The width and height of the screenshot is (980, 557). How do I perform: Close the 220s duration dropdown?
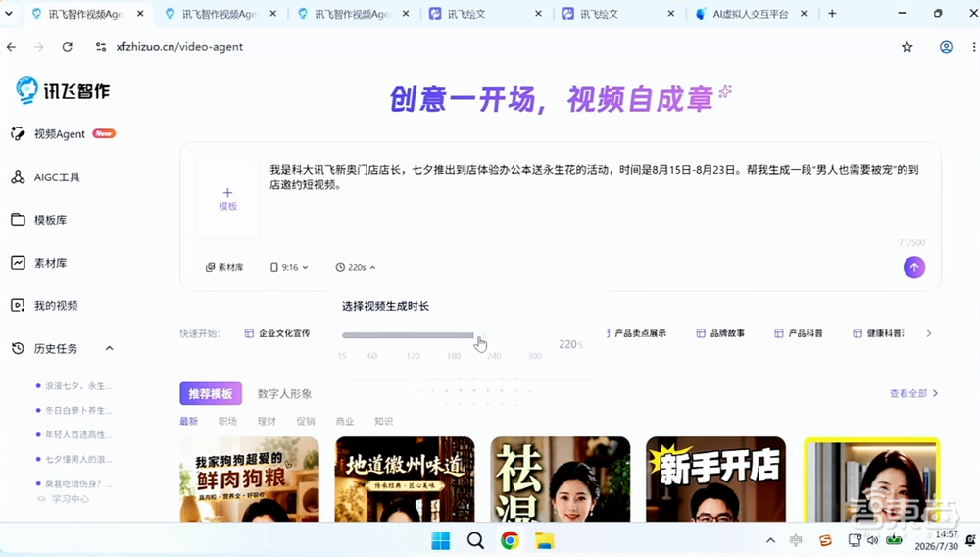click(356, 267)
